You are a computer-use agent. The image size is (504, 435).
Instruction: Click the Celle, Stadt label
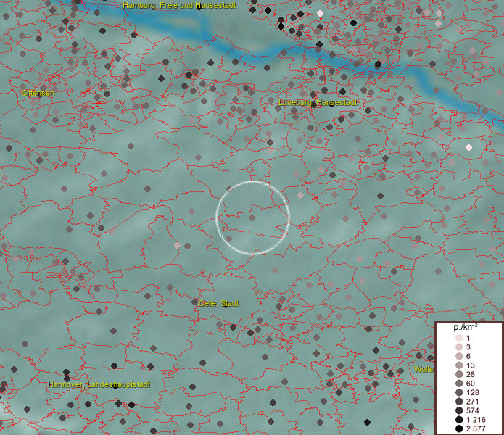point(219,302)
